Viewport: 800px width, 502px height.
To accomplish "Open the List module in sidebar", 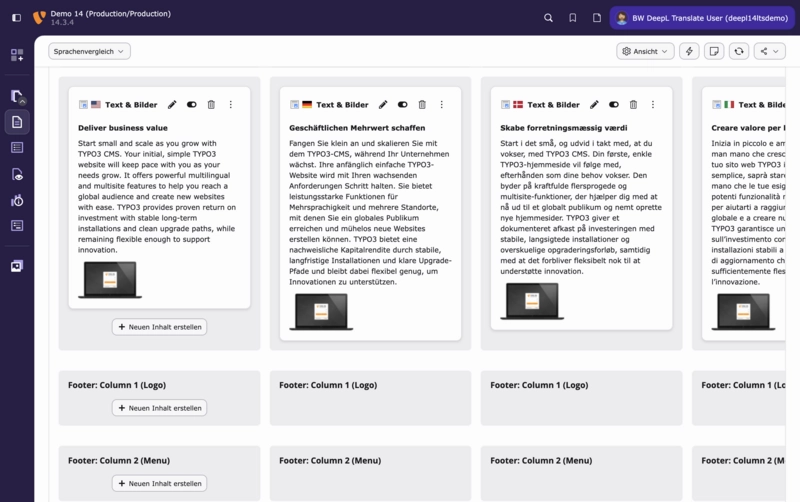I will [17, 148].
